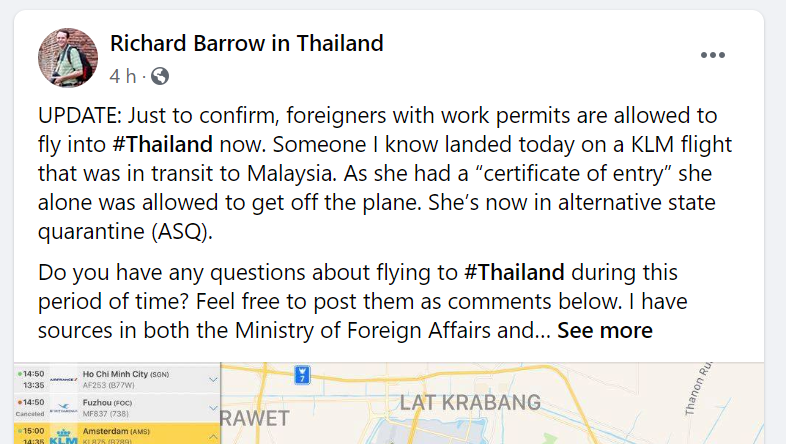
Task: Open Richard Barrow's profile picture
Action: tap(68, 58)
